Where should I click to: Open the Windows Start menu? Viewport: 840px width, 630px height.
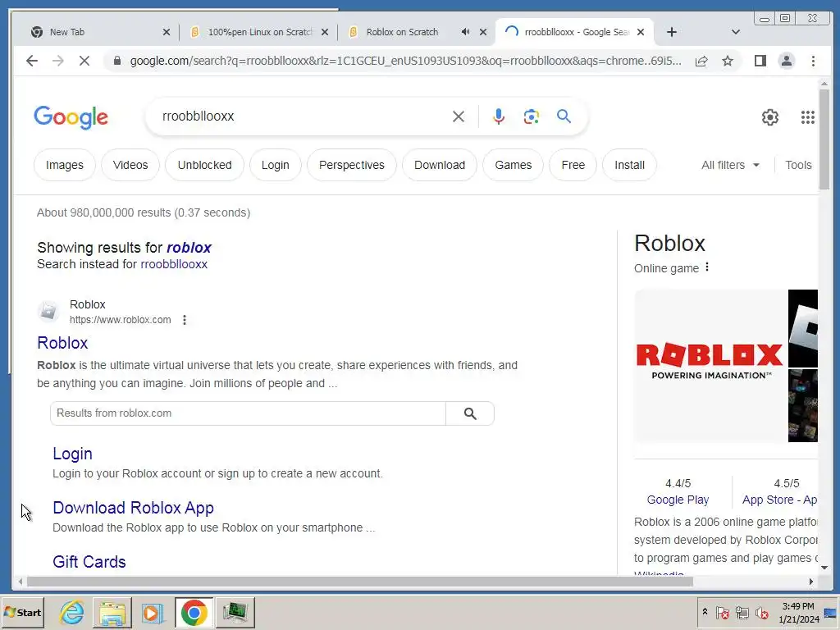(22, 612)
